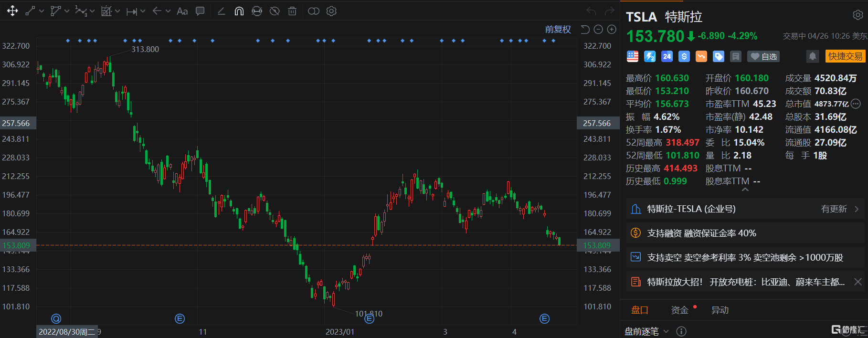This screenshot has height=338, width=868.
Task: Reset the chart view with refresh icon
Action: (585, 30)
